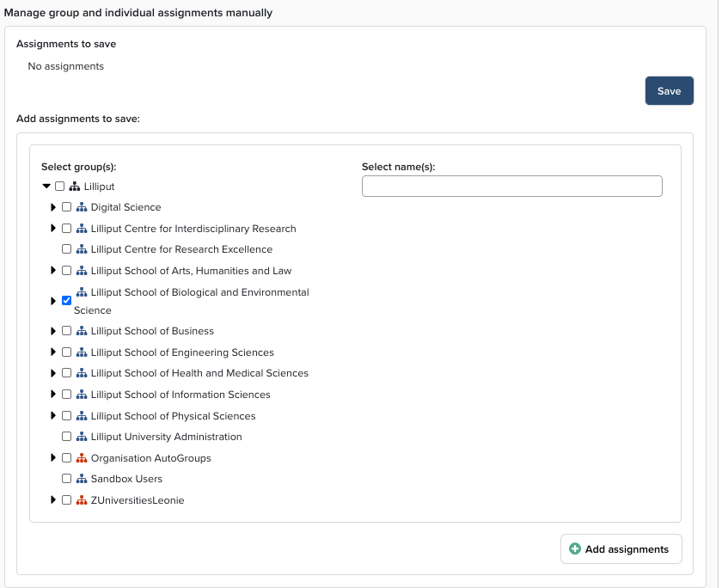Expand Lilliput School of Health and Medical Sciences
This screenshot has width=722, height=588.
[x=53, y=373]
